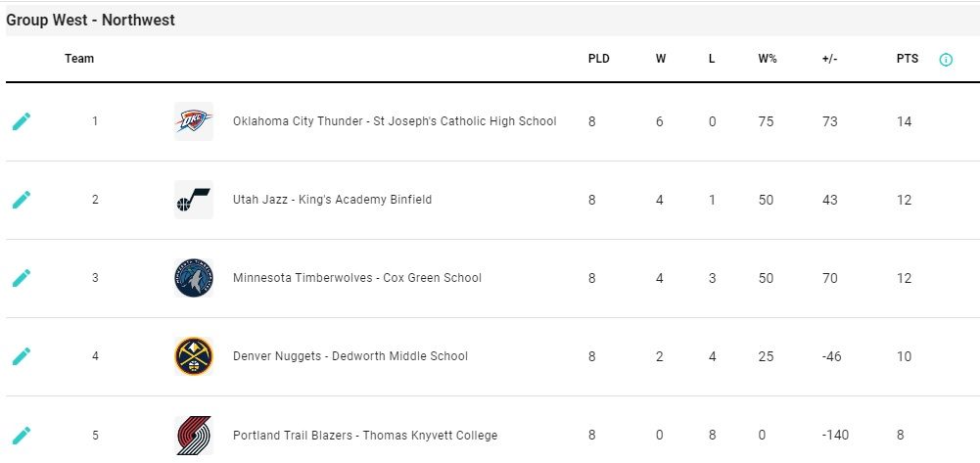Screen dimensions: 980x463
Task: Click the edit pencil for Portland Trail Blazers
Action: (x=22, y=435)
